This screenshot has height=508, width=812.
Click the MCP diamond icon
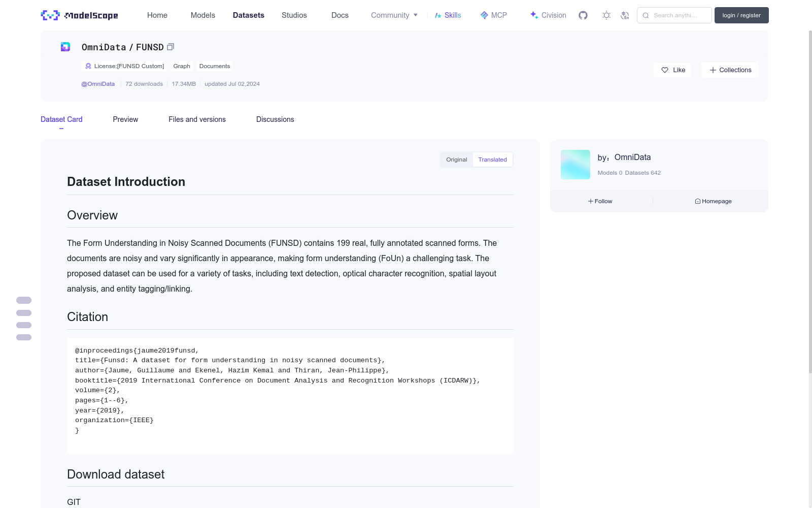(x=484, y=15)
